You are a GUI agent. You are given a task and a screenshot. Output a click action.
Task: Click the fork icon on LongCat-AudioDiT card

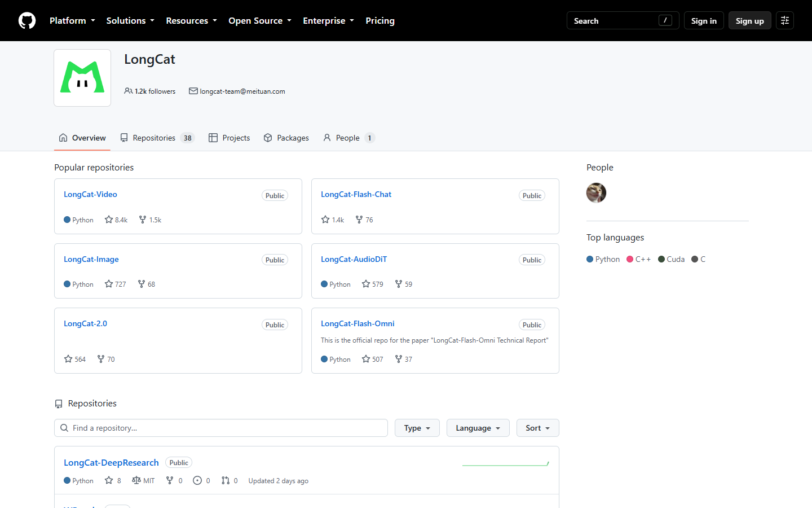coord(399,284)
